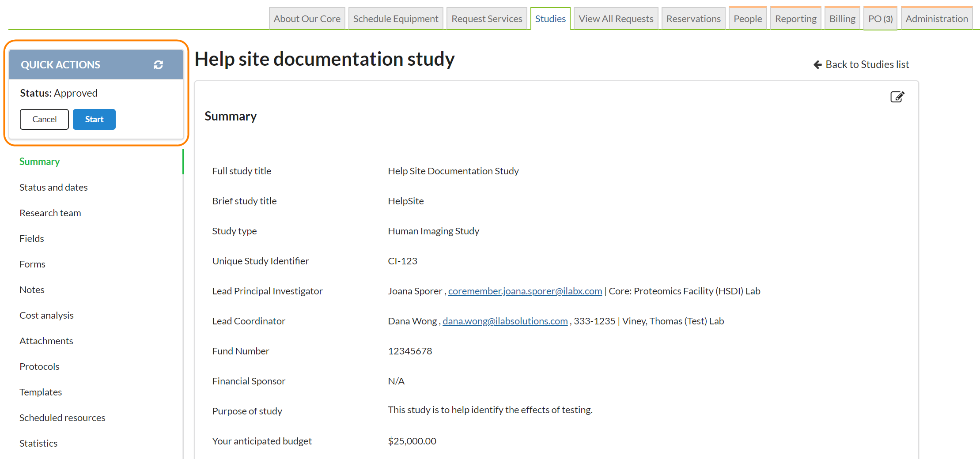Go to the PO (3) tab
Screen dimensions: 980x459
pyautogui.click(x=880, y=19)
